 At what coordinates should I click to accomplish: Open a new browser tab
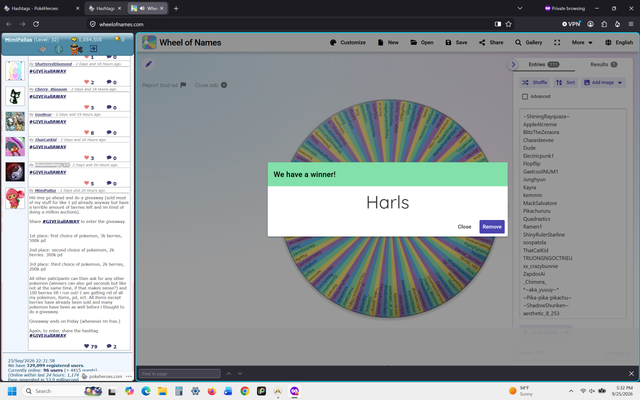[x=176, y=8]
